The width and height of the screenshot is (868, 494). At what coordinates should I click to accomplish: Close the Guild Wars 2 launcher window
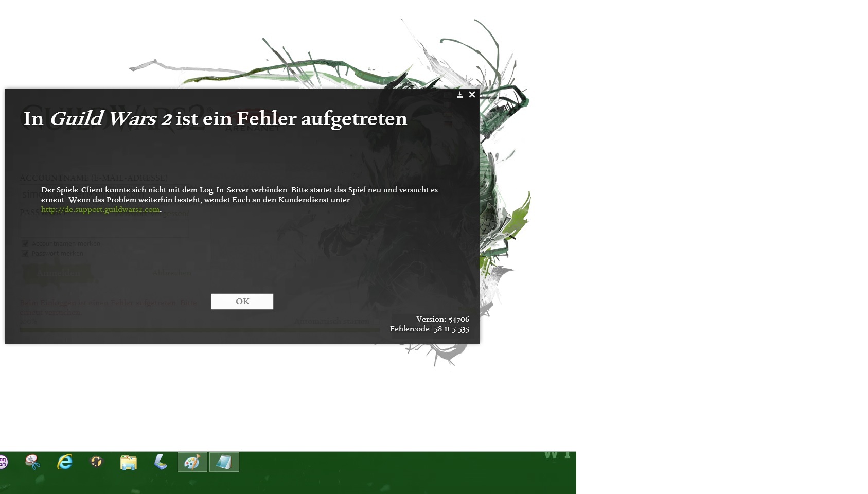click(x=472, y=95)
